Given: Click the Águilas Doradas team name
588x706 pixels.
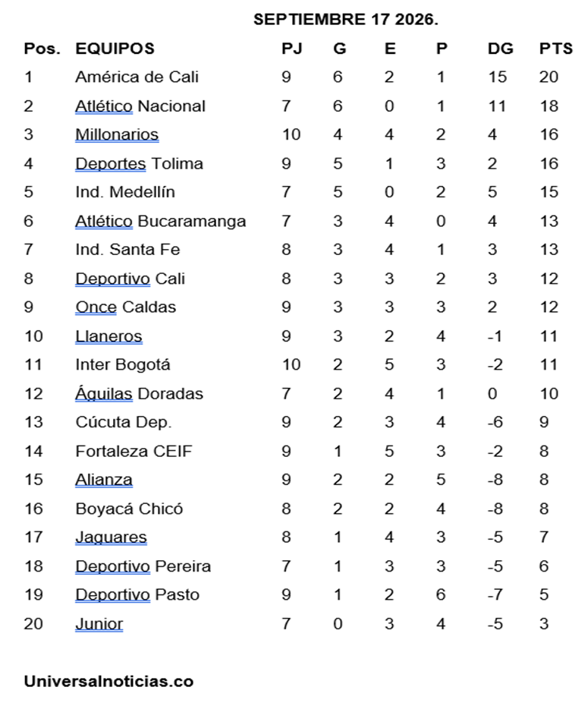Looking at the screenshot, I should coord(139,394).
